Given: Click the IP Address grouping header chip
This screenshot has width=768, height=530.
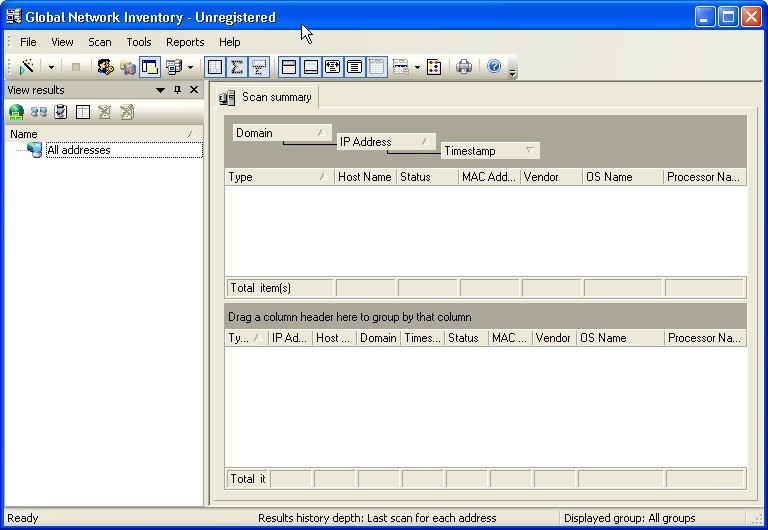Looking at the screenshot, I should tap(385, 142).
